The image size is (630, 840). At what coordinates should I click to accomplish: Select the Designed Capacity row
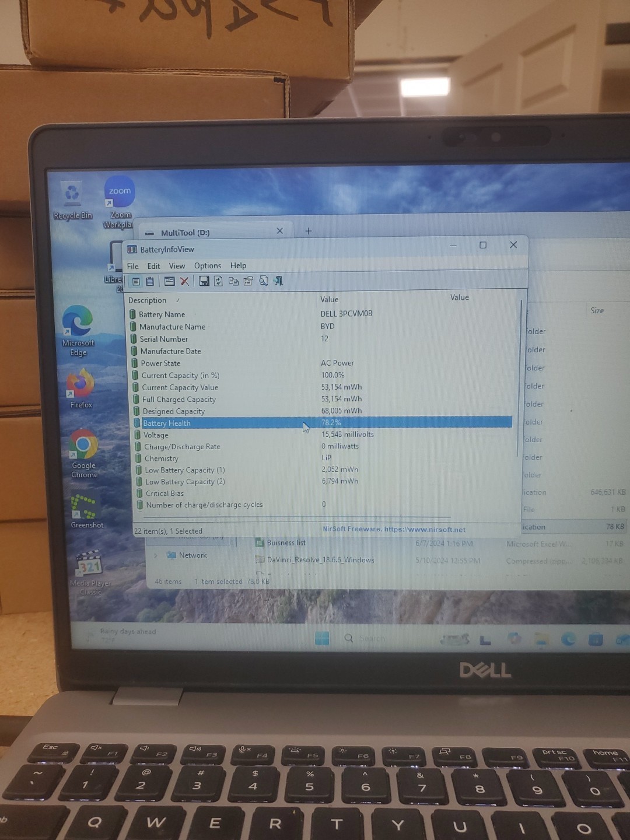(x=321, y=411)
